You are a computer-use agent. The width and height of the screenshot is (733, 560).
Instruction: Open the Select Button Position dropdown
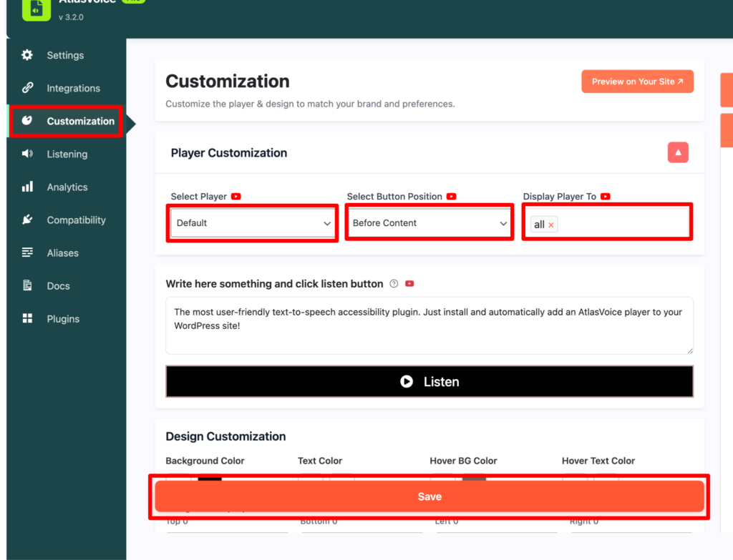pos(429,223)
